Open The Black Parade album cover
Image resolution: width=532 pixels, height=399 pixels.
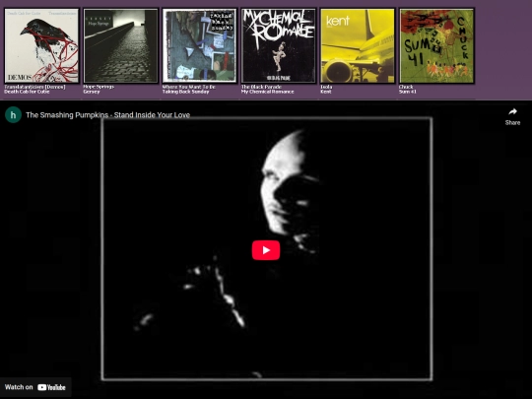click(x=279, y=45)
